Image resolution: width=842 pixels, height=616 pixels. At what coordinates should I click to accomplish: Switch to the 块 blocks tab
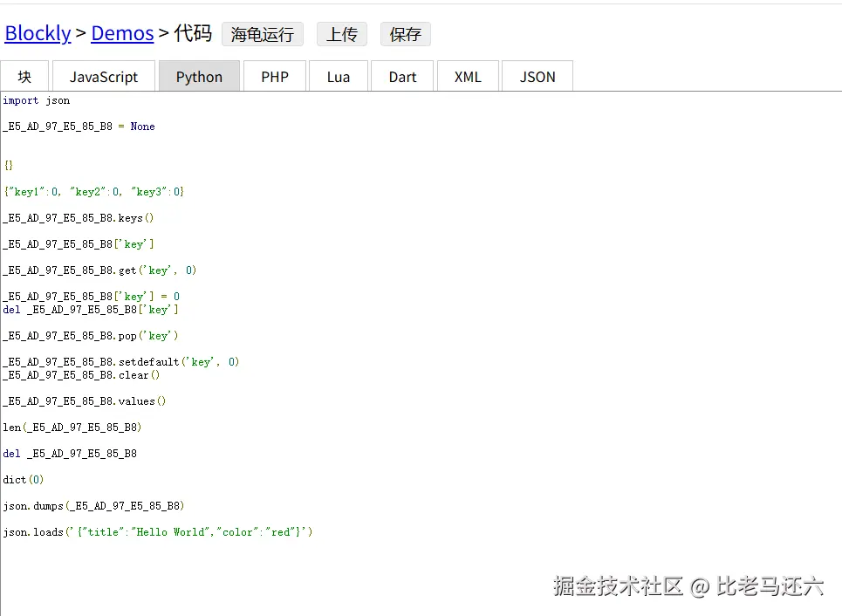(x=24, y=77)
